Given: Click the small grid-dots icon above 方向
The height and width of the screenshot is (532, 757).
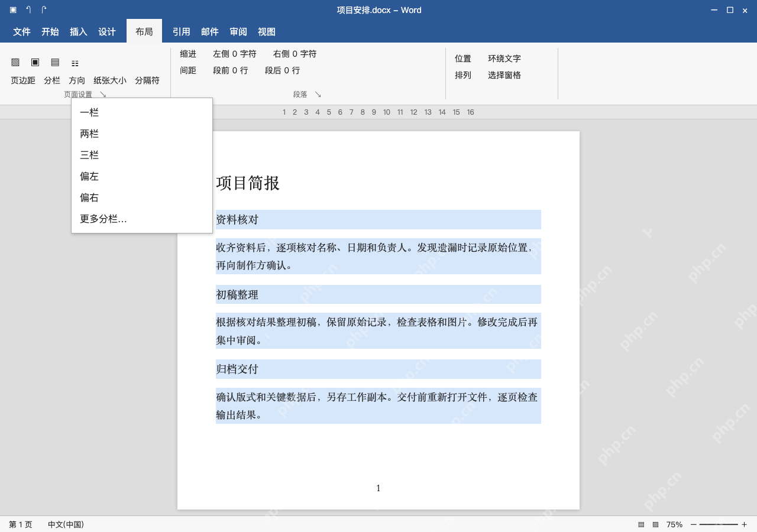Looking at the screenshot, I should (x=75, y=63).
